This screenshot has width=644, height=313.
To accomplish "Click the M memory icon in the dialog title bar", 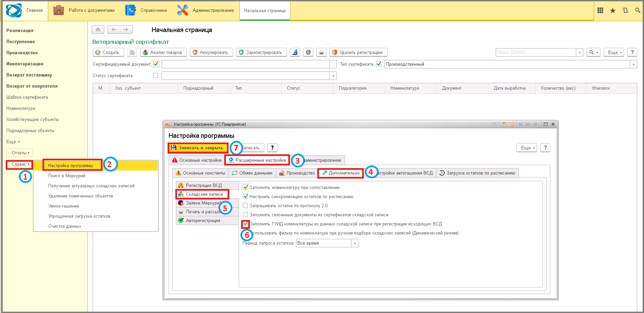I will pyautogui.click(x=521, y=124).
